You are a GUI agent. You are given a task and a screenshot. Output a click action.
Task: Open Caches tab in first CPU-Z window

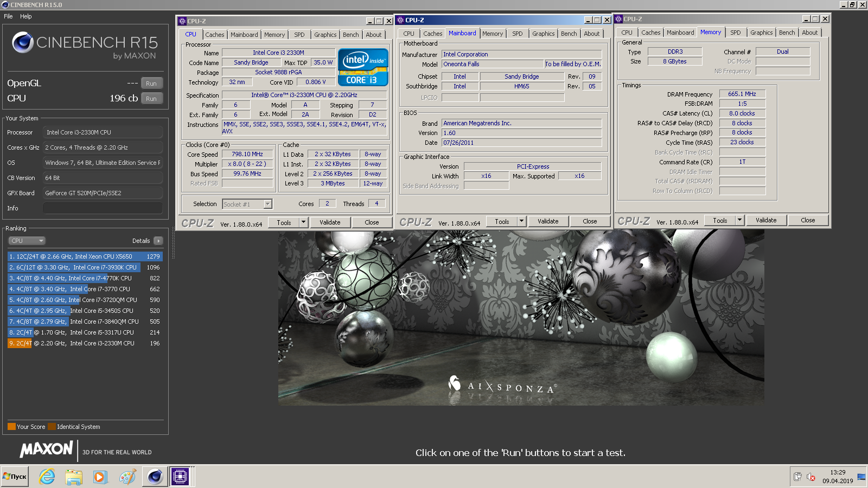(215, 35)
